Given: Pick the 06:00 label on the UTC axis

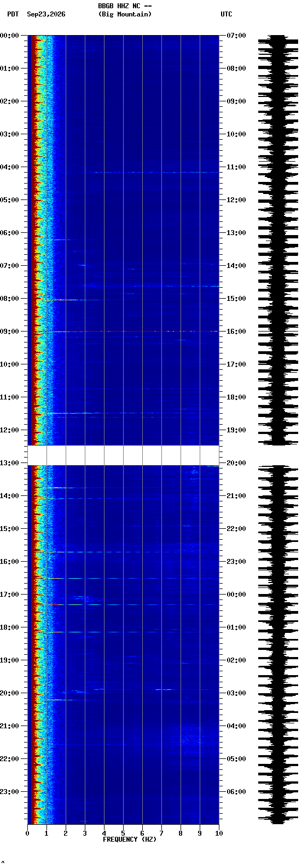Looking at the screenshot, I should [236, 792].
